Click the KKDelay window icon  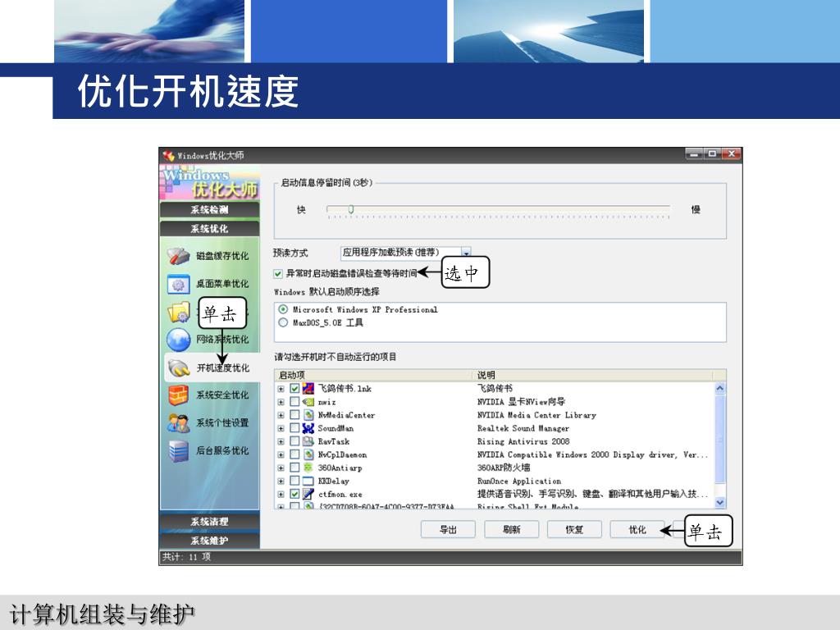(x=308, y=481)
